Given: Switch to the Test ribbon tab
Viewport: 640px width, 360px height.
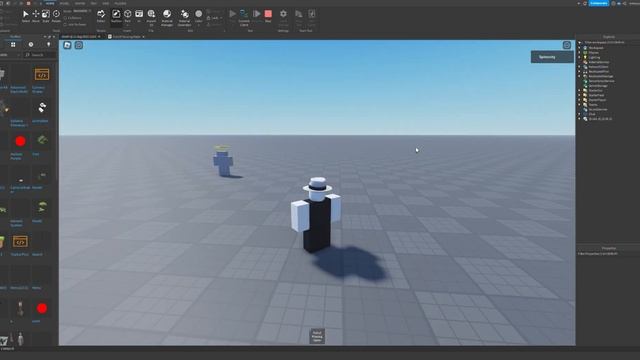Looking at the screenshot, I should click(x=93, y=3).
